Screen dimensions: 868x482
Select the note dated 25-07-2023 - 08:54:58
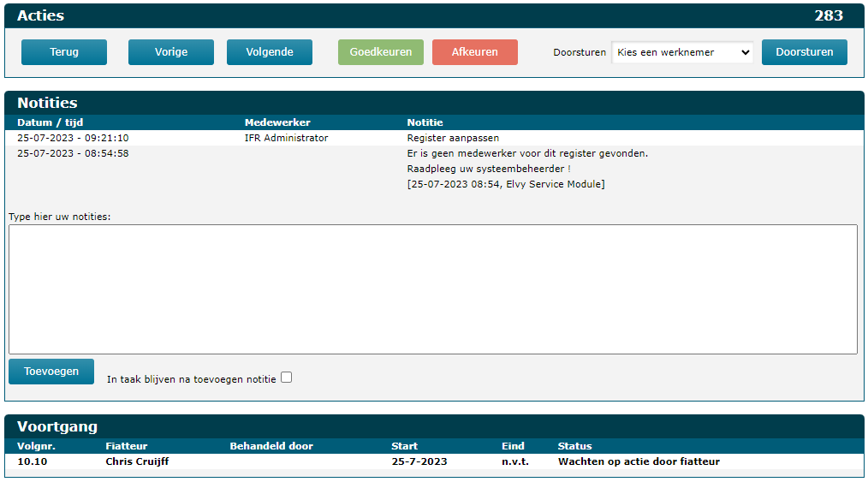point(73,153)
